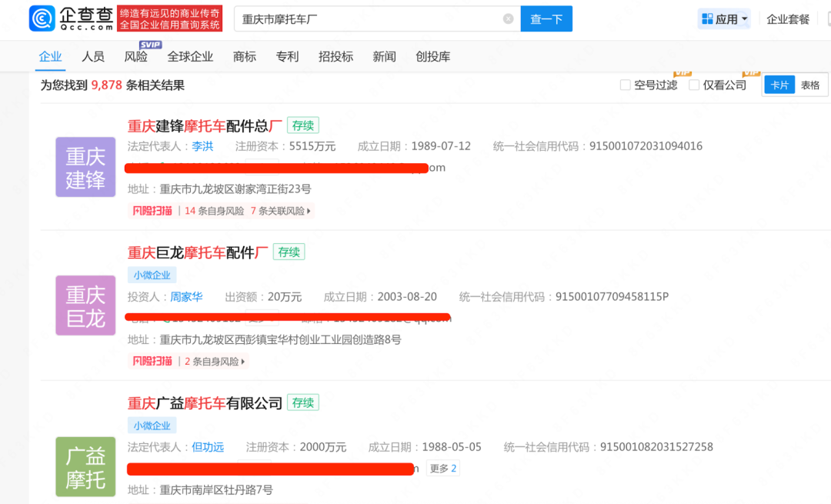Click the blue grid icon beside 应用
Image resolution: width=831 pixels, height=504 pixels.
(x=707, y=18)
